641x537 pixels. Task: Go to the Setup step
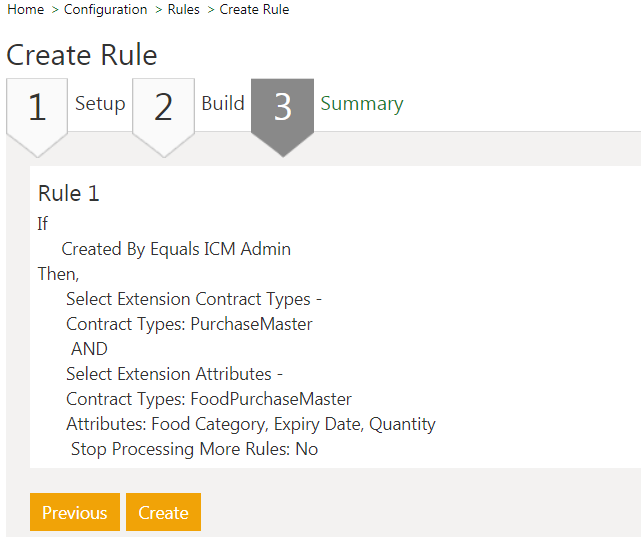click(x=100, y=104)
